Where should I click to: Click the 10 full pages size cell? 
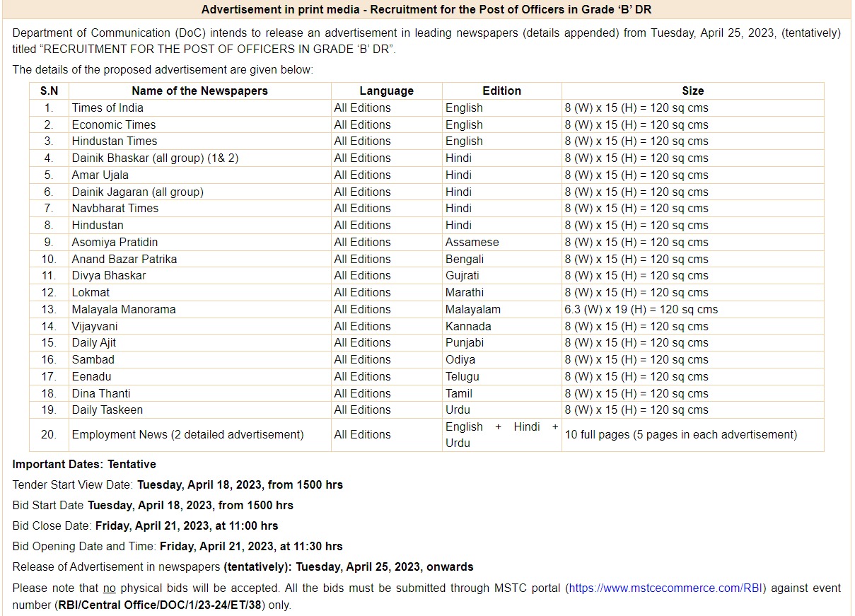click(680, 434)
